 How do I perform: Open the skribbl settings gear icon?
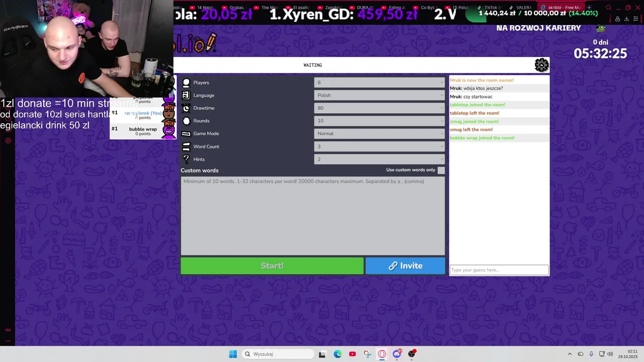click(541, 65)
